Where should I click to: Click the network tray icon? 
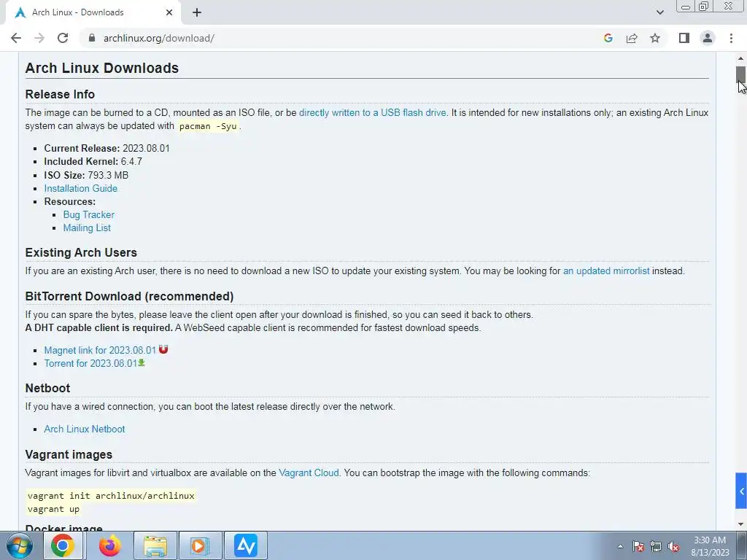click(x=656, y=546)
